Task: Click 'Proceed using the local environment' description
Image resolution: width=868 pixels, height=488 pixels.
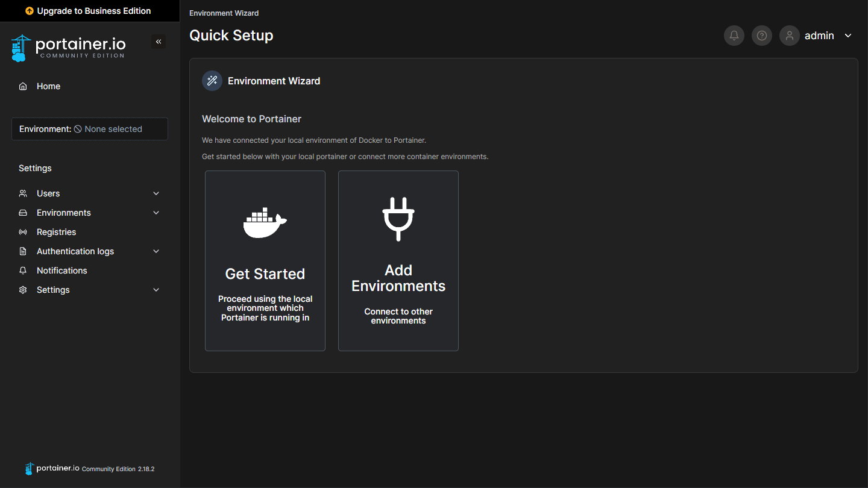Action: (265, 308)
